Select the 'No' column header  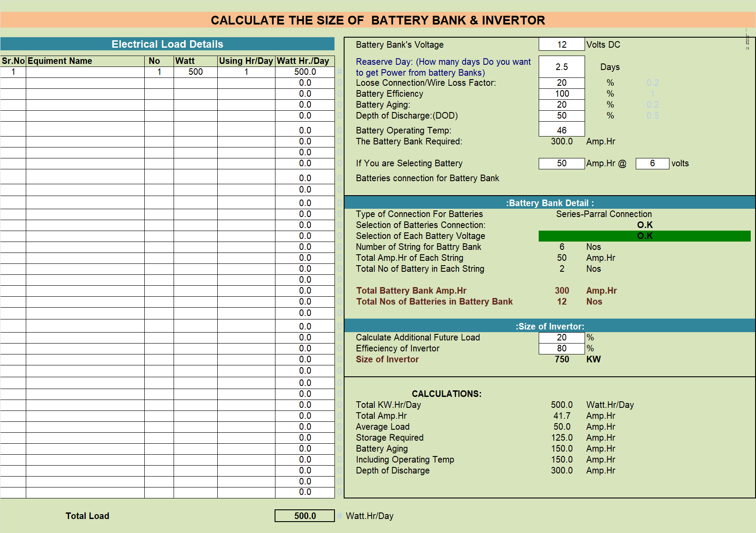[x=159, y=61]
